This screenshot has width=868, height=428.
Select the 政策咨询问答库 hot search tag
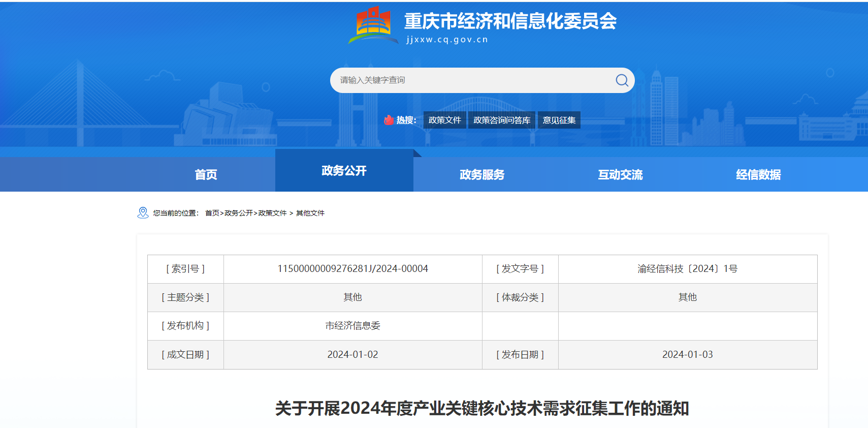click(501, 120)
